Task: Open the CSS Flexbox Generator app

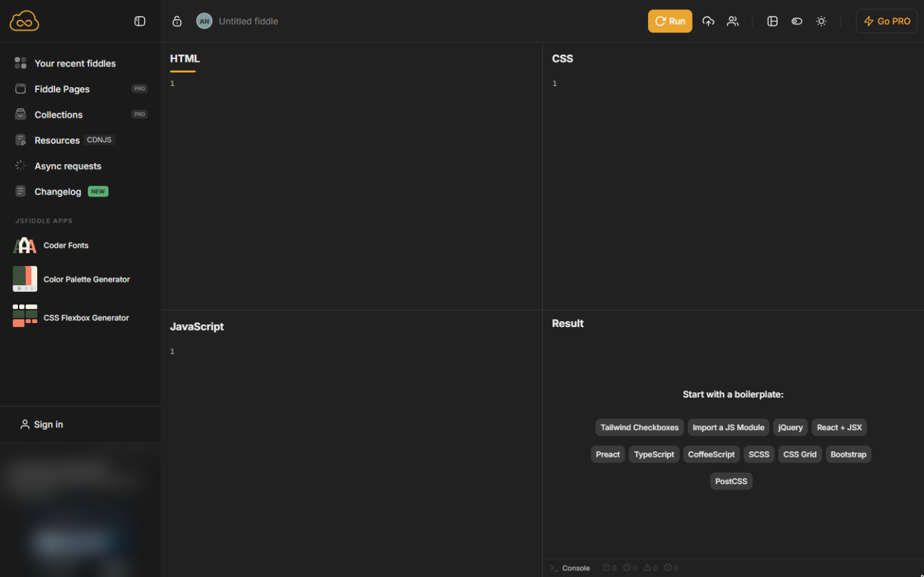Action: pyautogui.click(x=71, y=317)
